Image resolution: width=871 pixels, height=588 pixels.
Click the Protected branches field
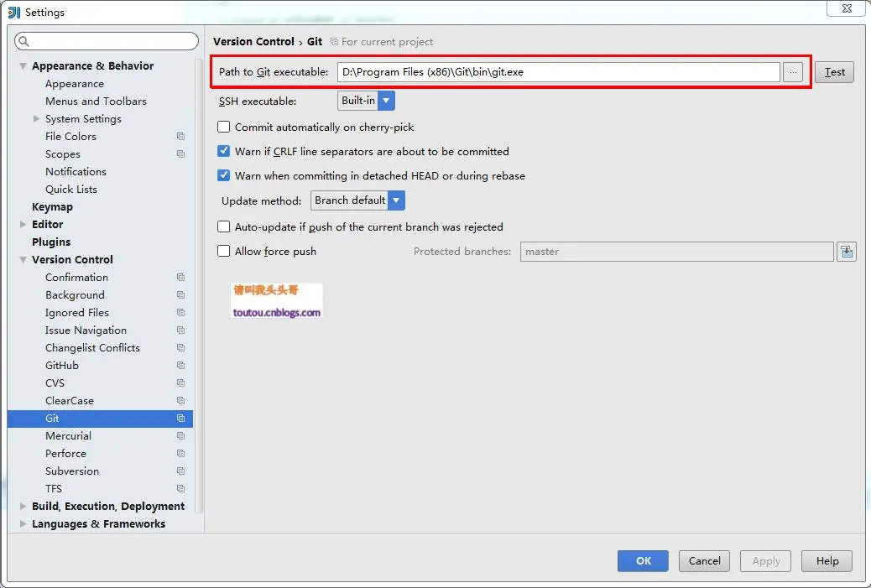676,252
